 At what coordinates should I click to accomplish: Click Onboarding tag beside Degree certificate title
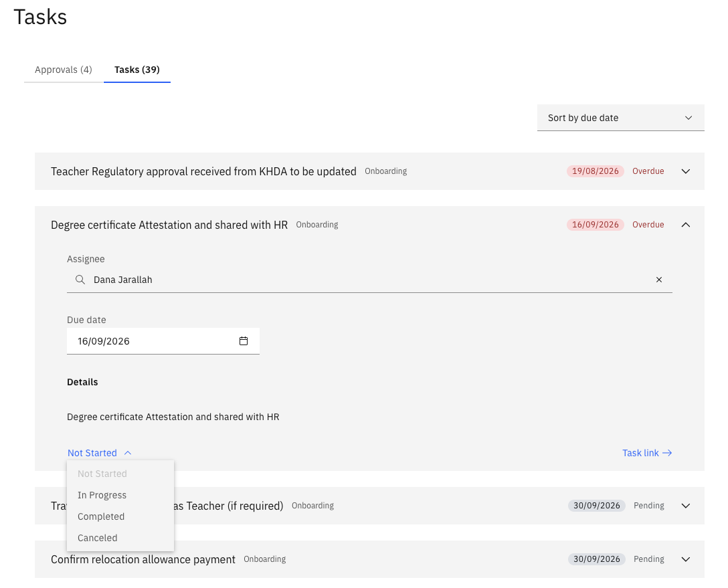317,225
